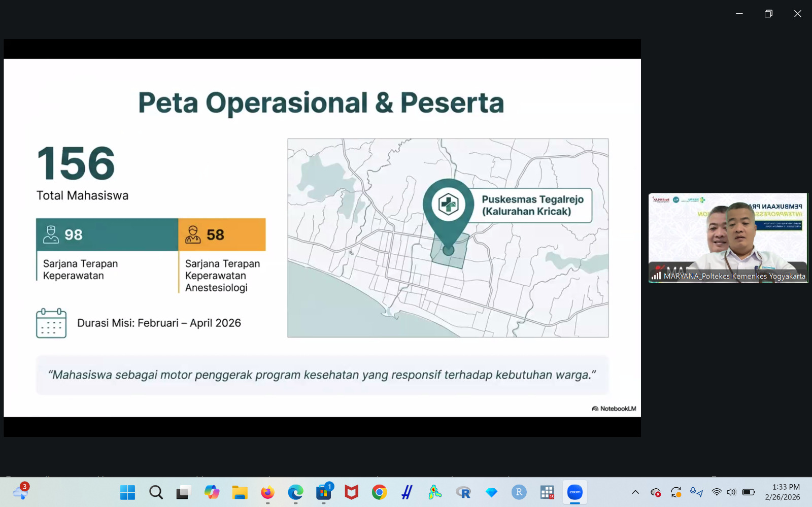
Task: Open File Explorer folder icon
Action: (240, 492)
